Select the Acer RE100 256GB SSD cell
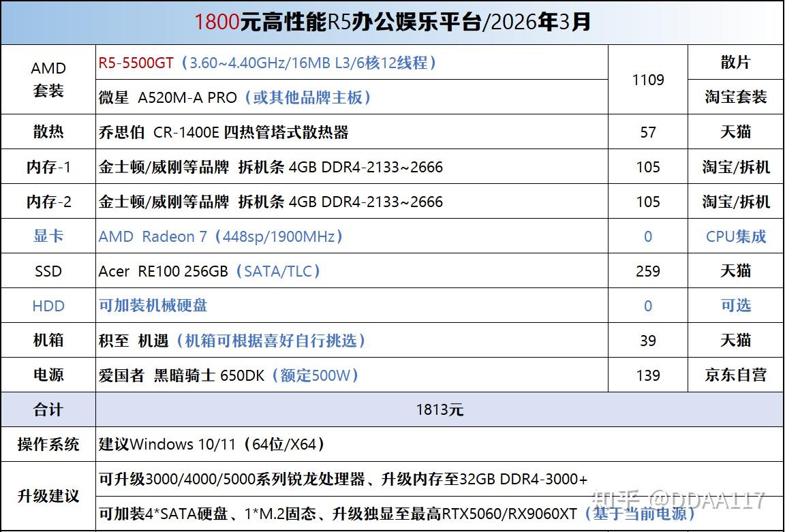Screen dimensions: 785x532 352,270
